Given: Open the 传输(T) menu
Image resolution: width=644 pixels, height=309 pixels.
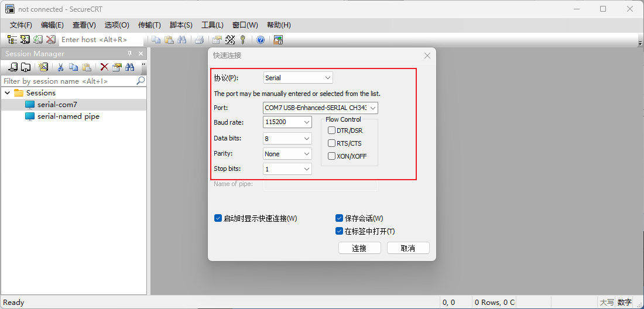Looking at the screenshot, I should pos(149,25).
